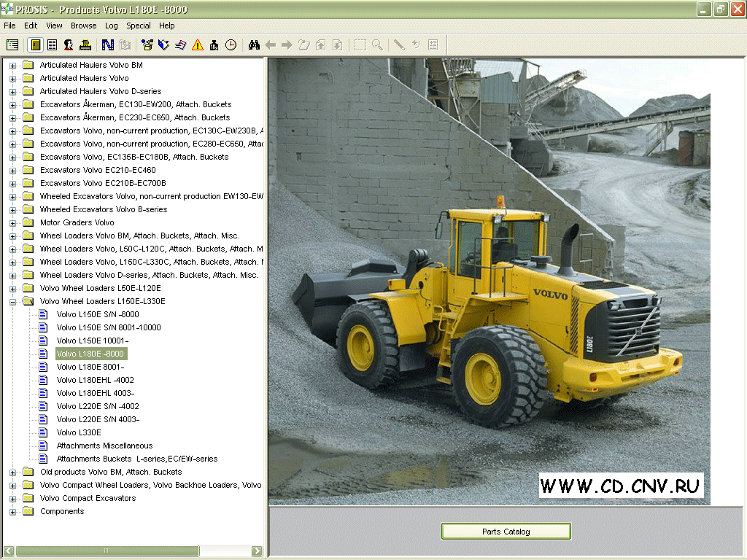Screen dimensions: 747x560
Task: Select Articulated Haulers Volvo folder
Action: tap(85, 78)
